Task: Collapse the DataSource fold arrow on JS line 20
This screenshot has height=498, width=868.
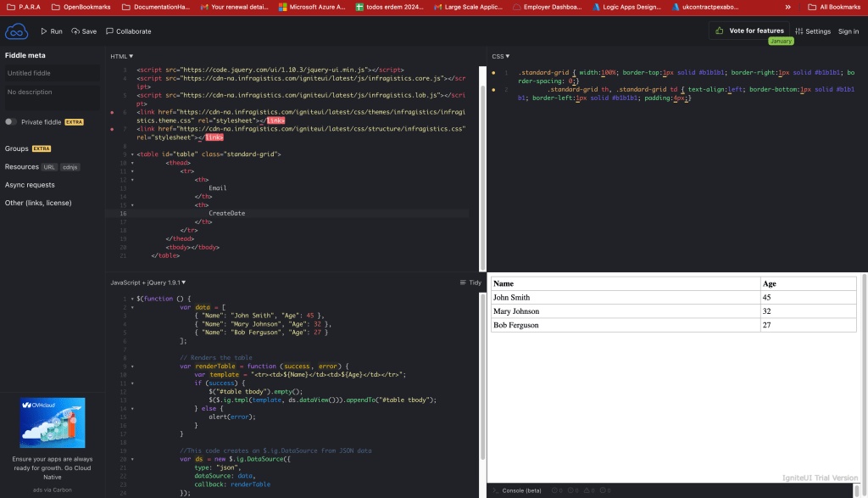Action: 132,459
